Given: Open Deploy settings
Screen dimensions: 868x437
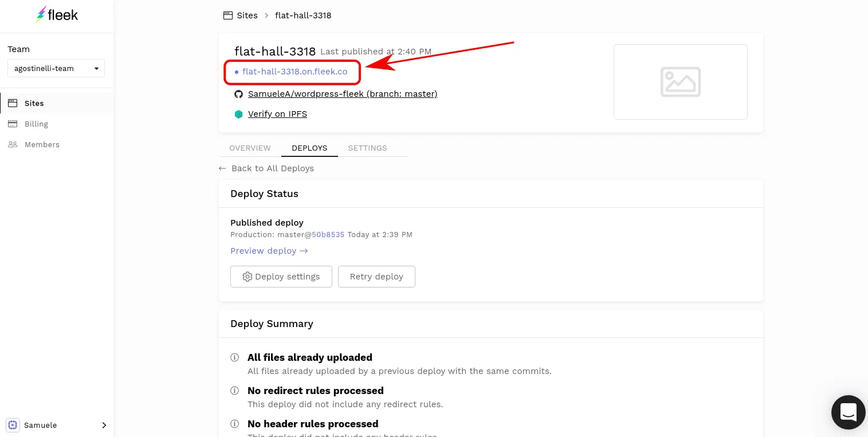Looking at the screenshot, I should [x=281, y=277].
